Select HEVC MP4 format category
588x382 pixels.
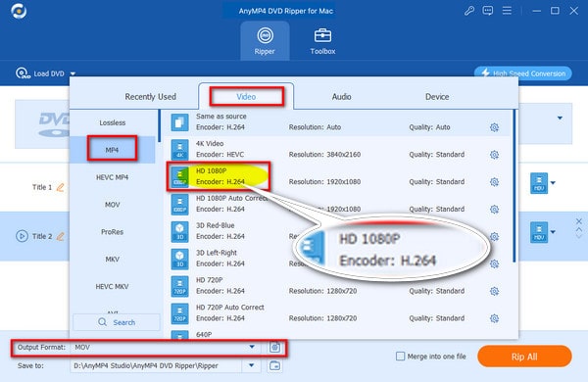point(112,177)
